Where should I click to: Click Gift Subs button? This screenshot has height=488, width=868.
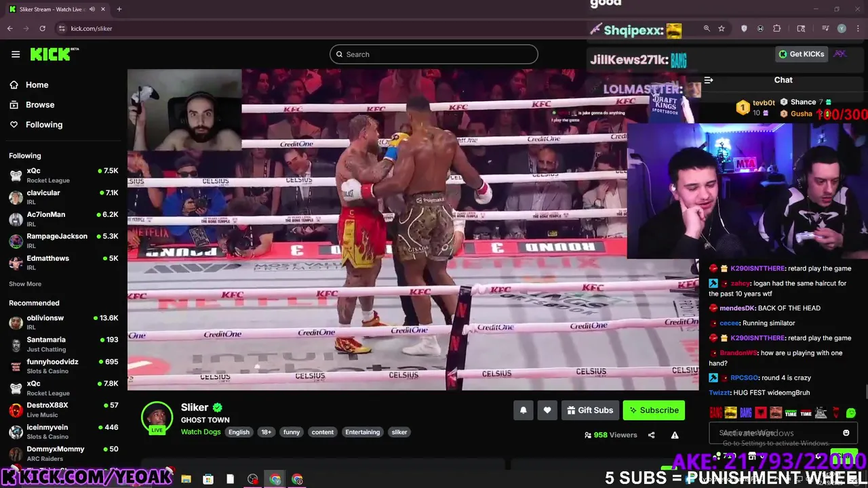590,410
